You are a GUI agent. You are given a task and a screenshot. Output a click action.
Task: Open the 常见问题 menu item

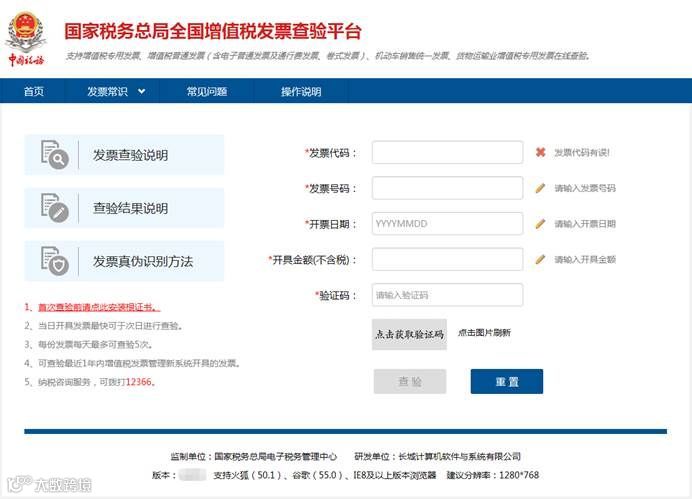207,91
